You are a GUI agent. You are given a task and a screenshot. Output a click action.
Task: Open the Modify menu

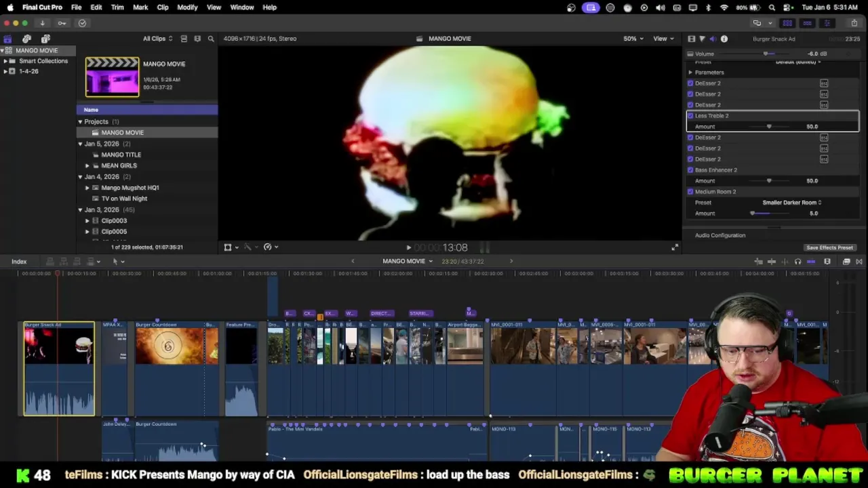point(187,7)
